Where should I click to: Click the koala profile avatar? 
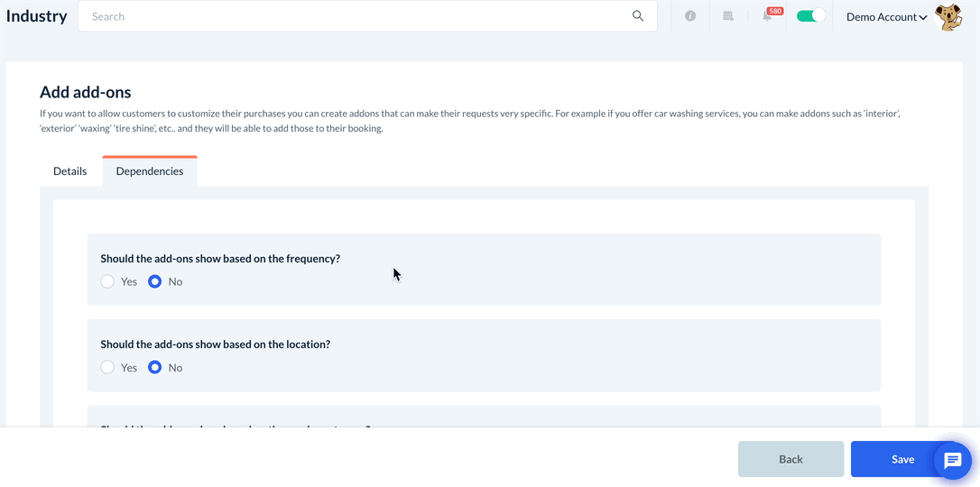948,16
